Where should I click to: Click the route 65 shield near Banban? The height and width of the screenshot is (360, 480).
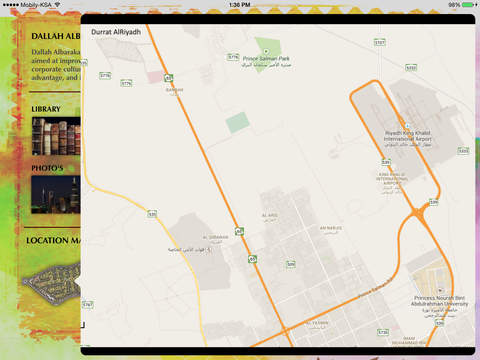pos(169,78)
